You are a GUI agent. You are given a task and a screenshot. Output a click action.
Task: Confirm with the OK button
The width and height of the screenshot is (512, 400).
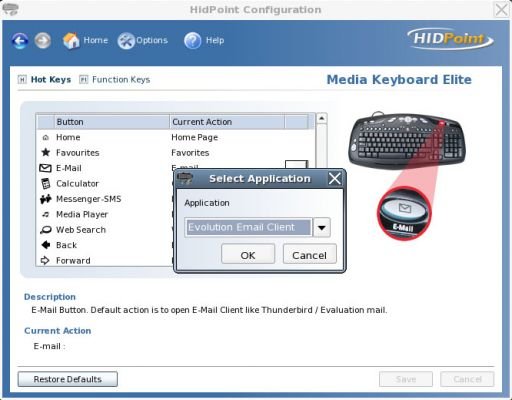coord(248,255)
